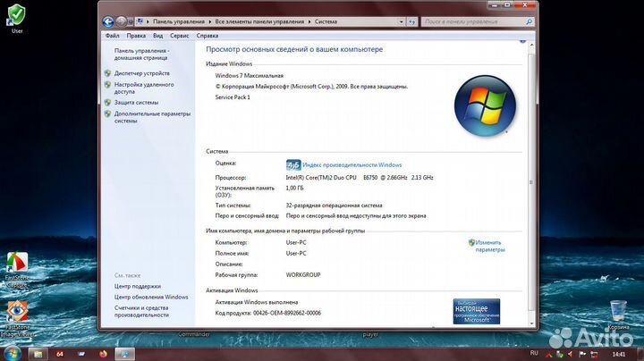Click the 'RU' language indicator in the tray
The width and height of the screenshot is (644, 361).
[534, 353]
